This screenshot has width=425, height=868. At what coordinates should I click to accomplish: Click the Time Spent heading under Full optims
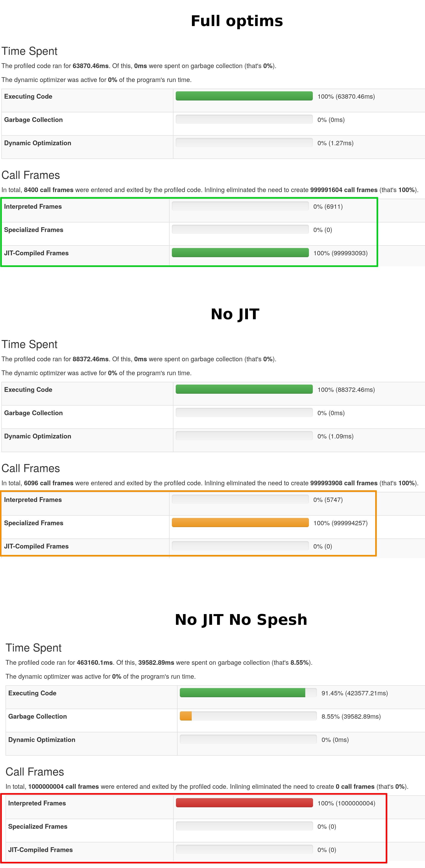29,51
